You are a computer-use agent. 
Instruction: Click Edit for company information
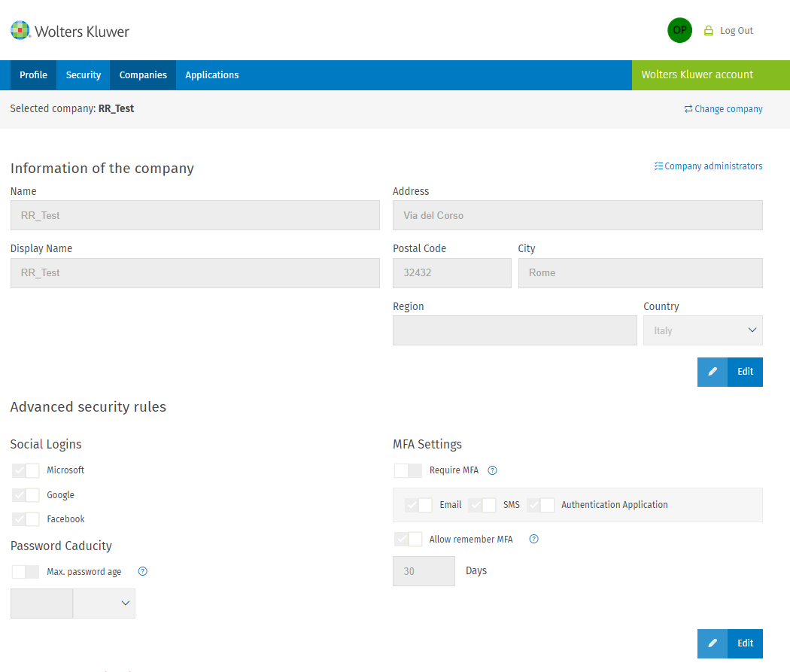[745, 372]
